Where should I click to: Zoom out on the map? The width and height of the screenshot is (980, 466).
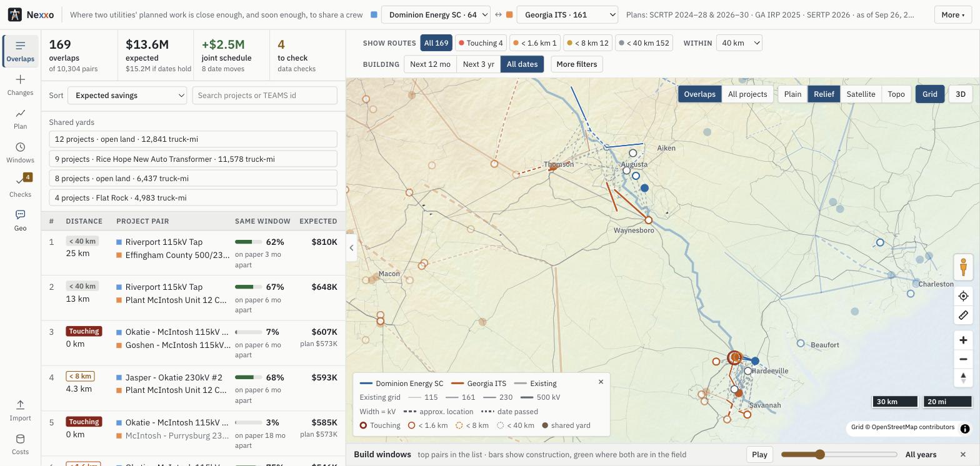[963, 359]
